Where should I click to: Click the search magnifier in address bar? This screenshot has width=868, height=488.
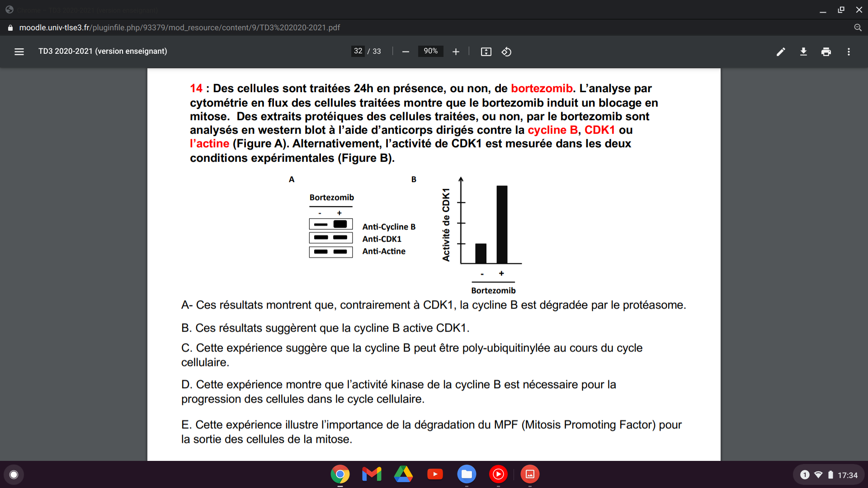pyautogui.click(x=858, y=28)
